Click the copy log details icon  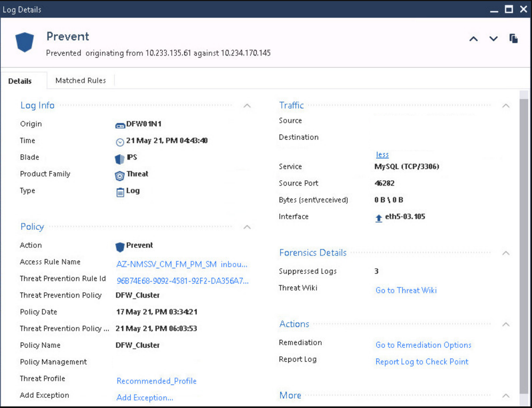click(513, 38)
